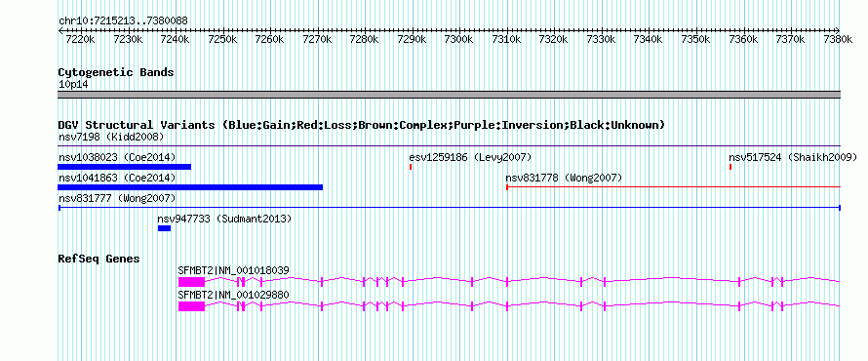868x361 pixels.
Task: Click the 7380k ruler tick label
Action: 838,39
